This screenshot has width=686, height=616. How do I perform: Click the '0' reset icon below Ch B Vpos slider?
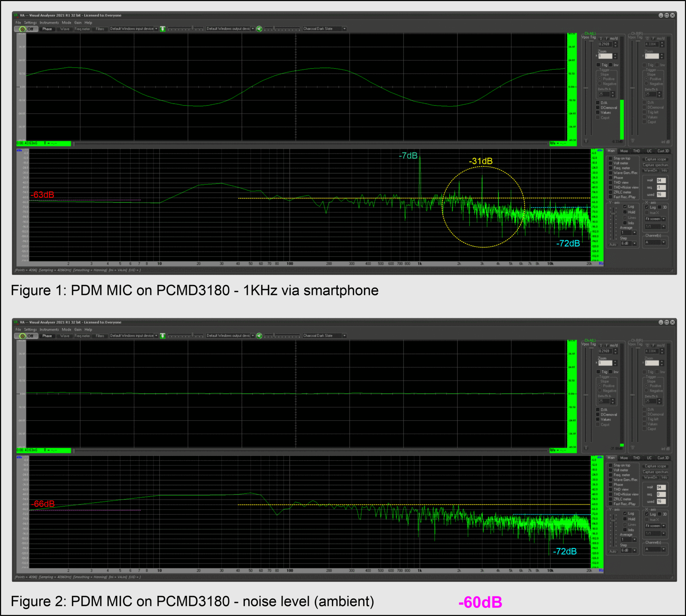[x=633, y=141]
